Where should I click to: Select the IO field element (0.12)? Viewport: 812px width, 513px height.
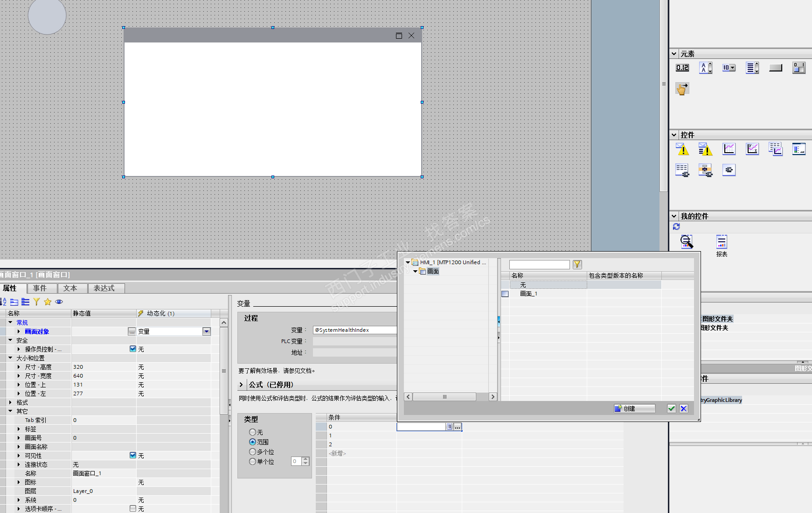pos(682,68)
